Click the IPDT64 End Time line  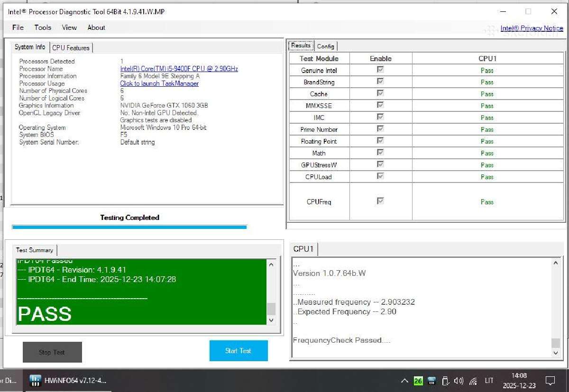[96, 279]
